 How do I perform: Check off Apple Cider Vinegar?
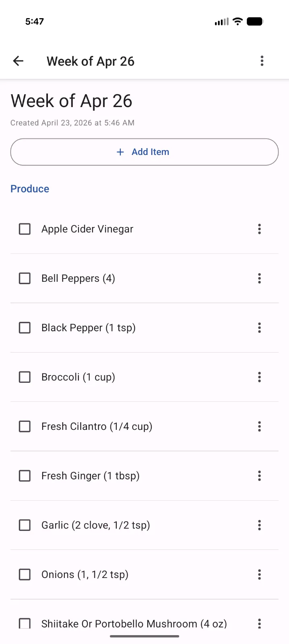[25, 229]
